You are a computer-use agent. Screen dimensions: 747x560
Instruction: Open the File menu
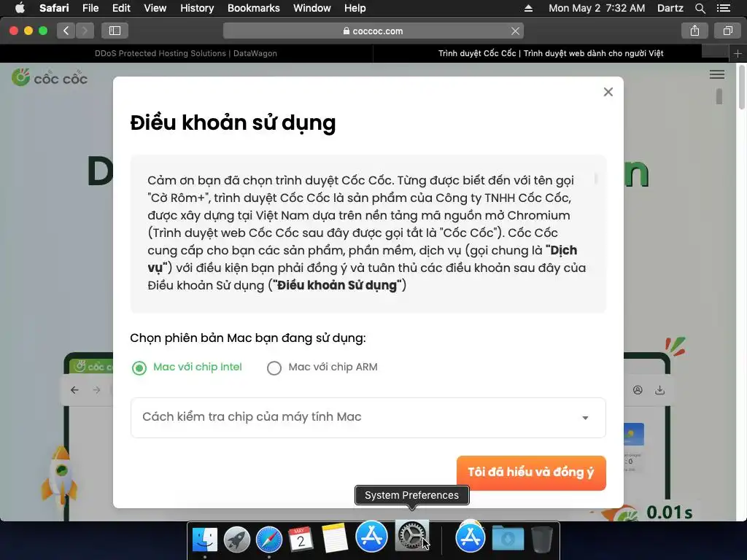(x=90, y=8)
